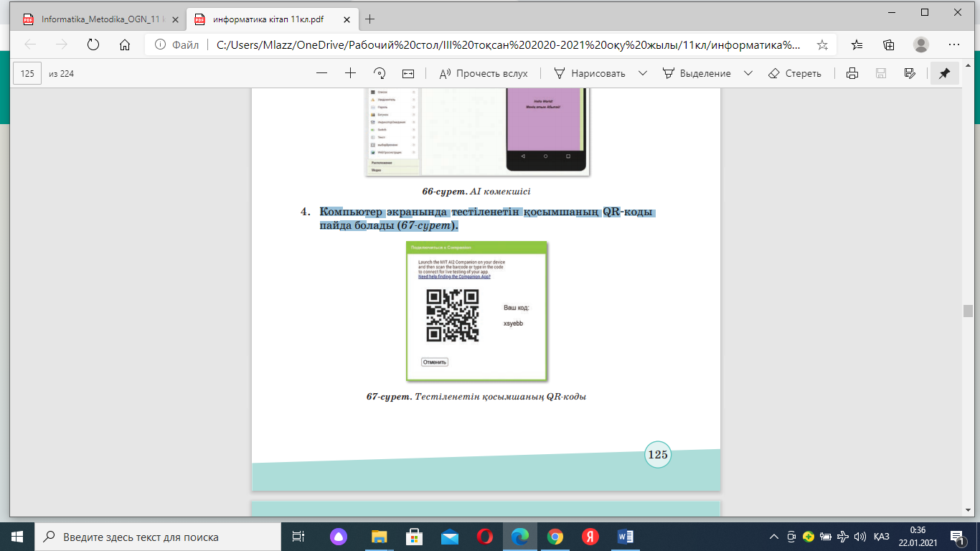Click the taskbar search box
Screen dimensions: 980x551
coord(157,537)
